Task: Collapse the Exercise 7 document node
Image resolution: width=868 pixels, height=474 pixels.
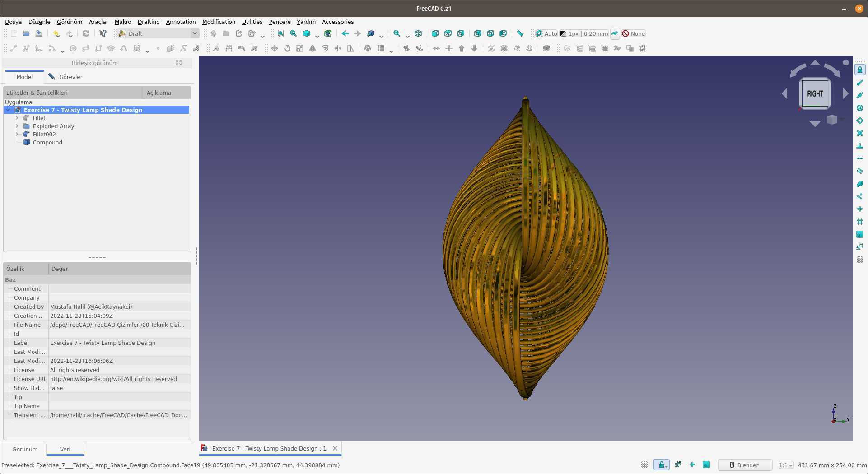Action: click(8, 110)
